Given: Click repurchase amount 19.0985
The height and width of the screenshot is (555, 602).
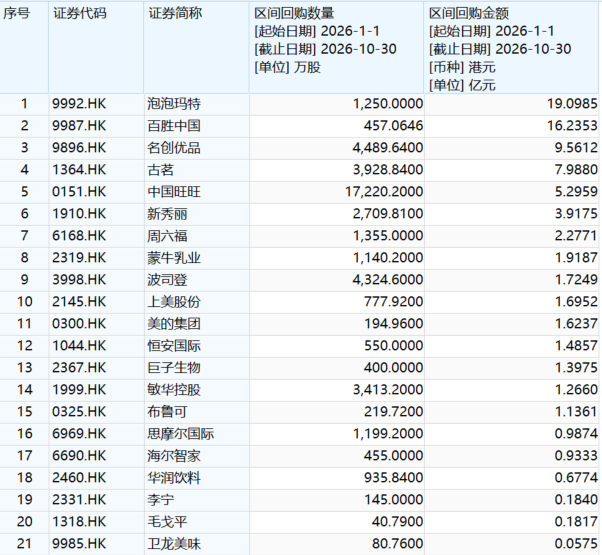Looking at the screenshot, I should [572, 104].
